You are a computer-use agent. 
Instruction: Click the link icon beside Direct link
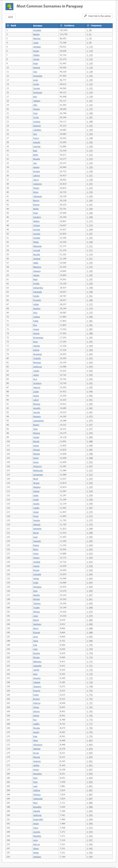click(85, 16)
